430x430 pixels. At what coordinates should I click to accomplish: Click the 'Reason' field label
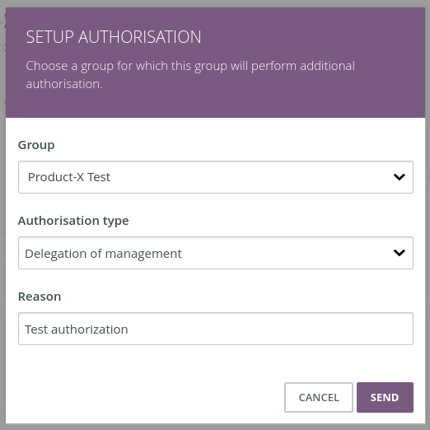coord(40,296)
